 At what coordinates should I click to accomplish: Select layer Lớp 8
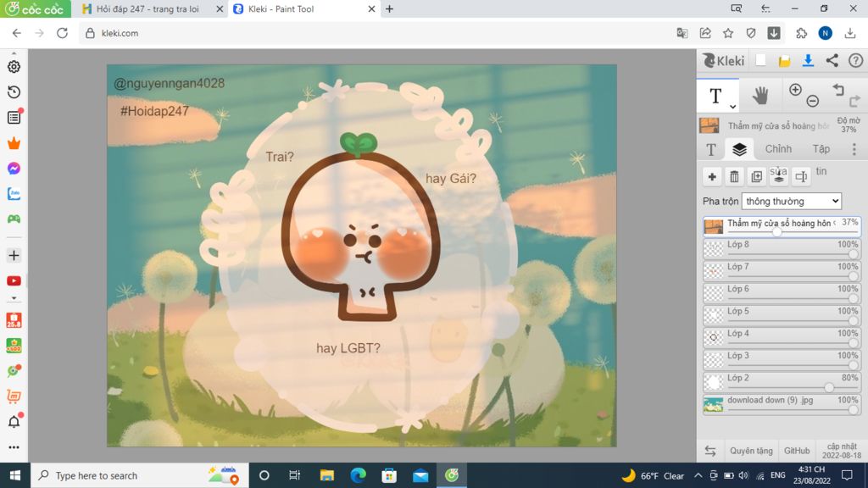(782, 248)
